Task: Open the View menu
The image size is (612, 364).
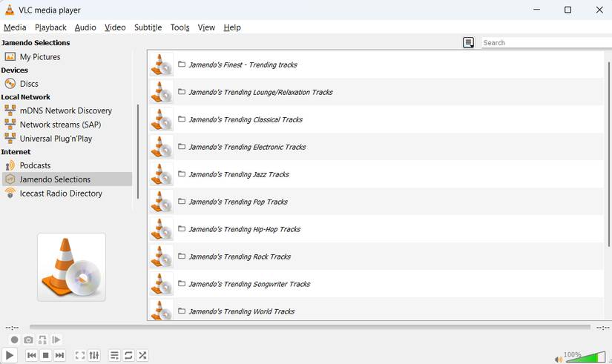Action: click(206, 27)
